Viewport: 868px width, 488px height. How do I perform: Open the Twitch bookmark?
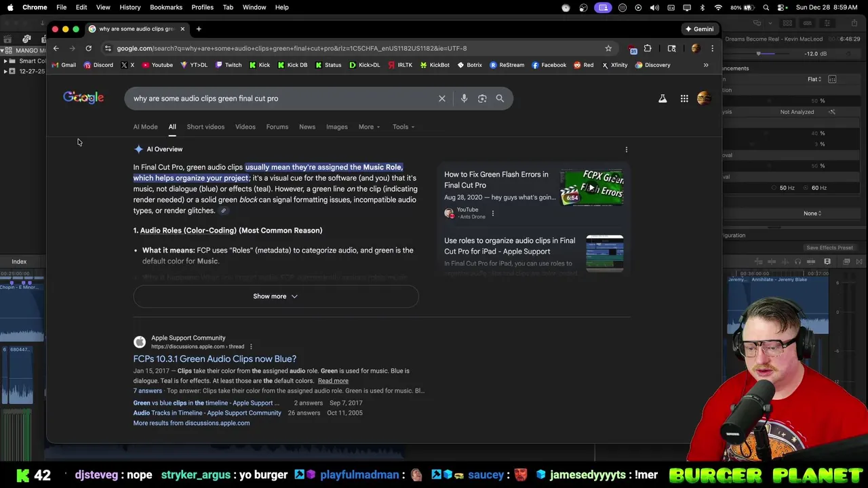[228, 65]
